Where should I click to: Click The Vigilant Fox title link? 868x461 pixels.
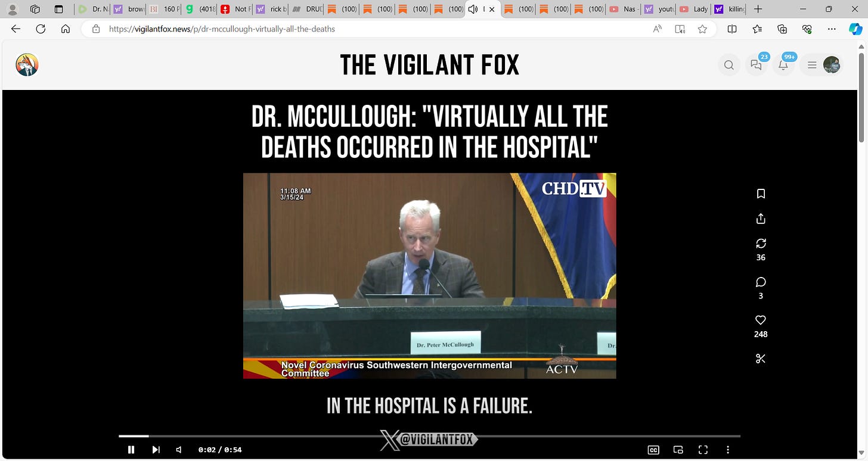click(430, 65)
